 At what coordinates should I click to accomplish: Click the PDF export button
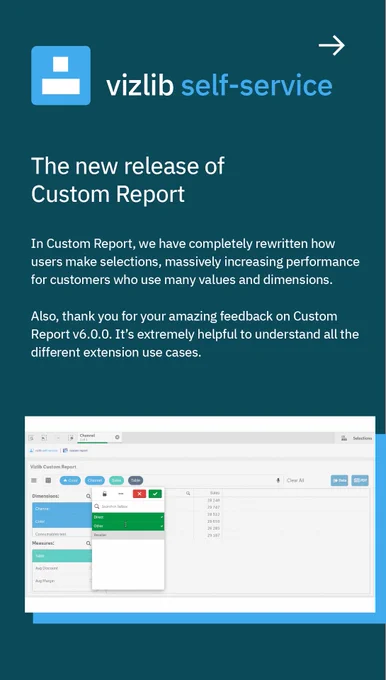tap(360, 481)
